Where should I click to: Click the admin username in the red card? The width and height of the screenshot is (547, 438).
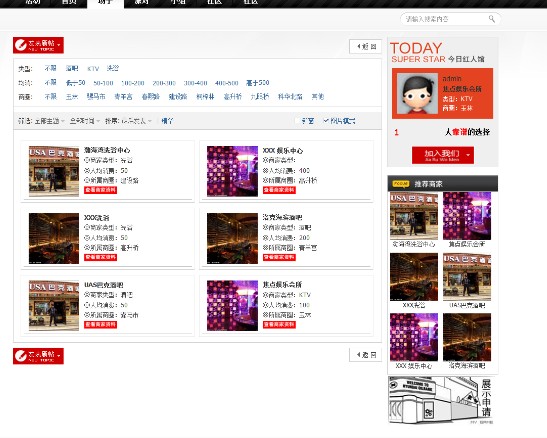click(452, 78)
